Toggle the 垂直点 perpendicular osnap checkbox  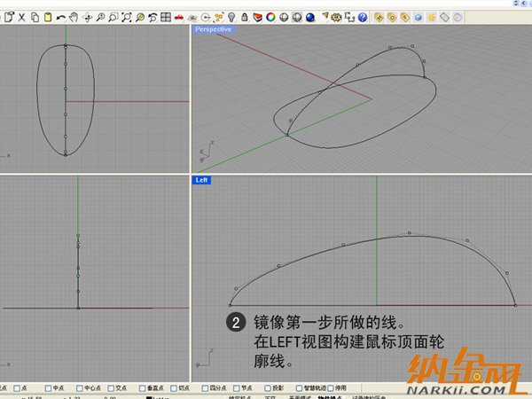tap(142, 388)
